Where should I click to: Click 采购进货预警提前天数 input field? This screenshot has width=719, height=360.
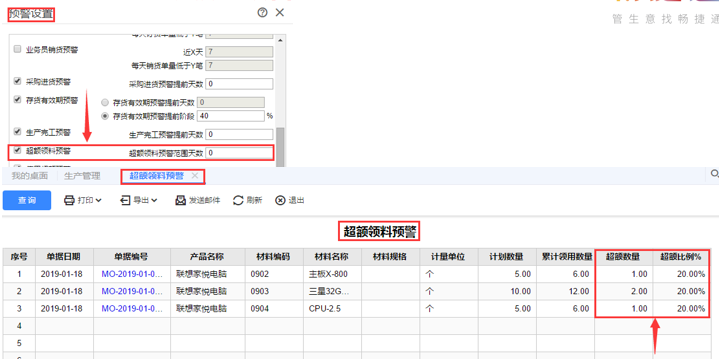239,84
